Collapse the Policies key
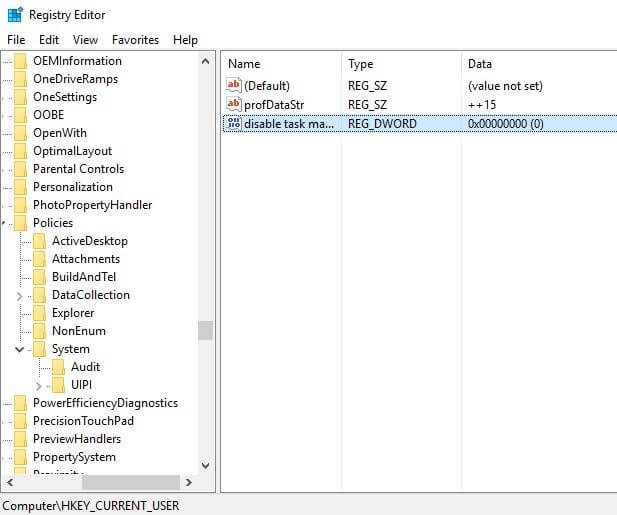The height and width of the screenshot is (515, 617). coord(4,223)
